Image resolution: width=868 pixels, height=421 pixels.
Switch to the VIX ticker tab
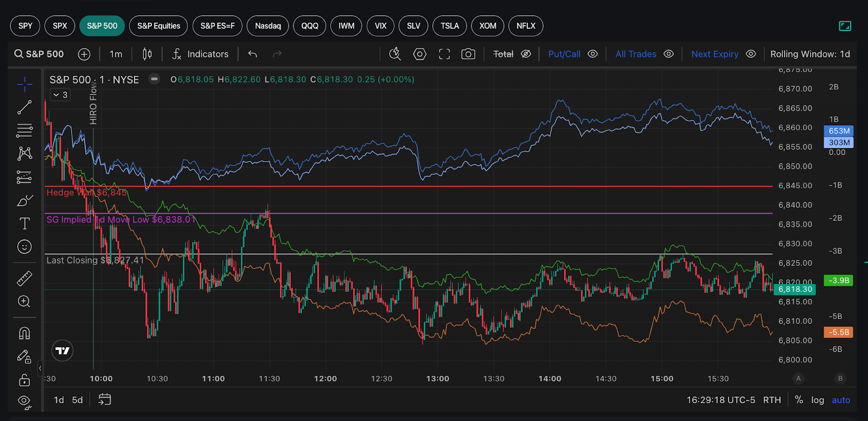click(380, 26)
